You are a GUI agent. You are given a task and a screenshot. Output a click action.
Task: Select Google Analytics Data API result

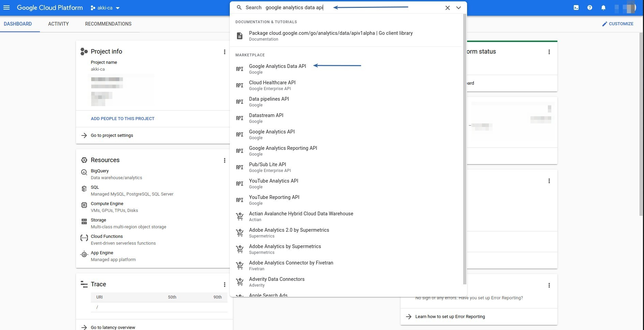(x=277, y=66)
